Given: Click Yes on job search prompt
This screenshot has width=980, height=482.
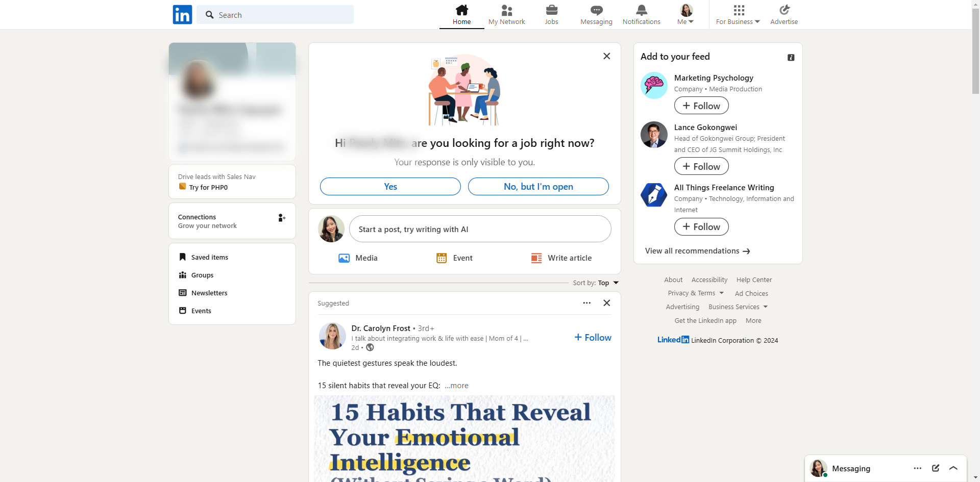Looking at the screenshot, I should (390, 187).
